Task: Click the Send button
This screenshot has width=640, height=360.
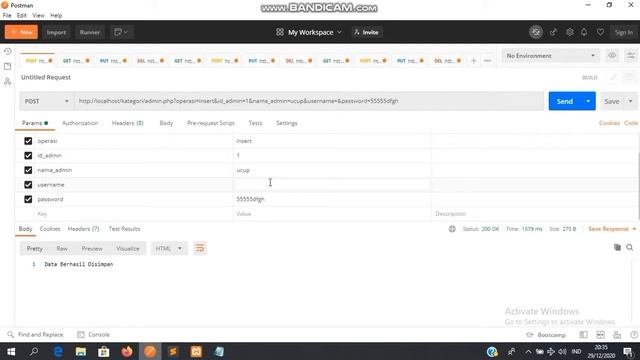Action: (565, 101)
